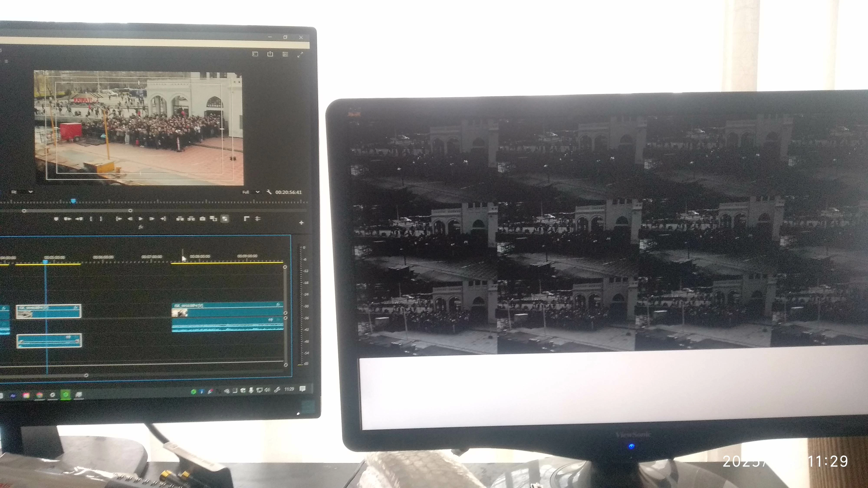This screenshot has width=868, height=488.
Task: Open the button editor plus icon
Action: pyautogui.click(x=301, y=223)
